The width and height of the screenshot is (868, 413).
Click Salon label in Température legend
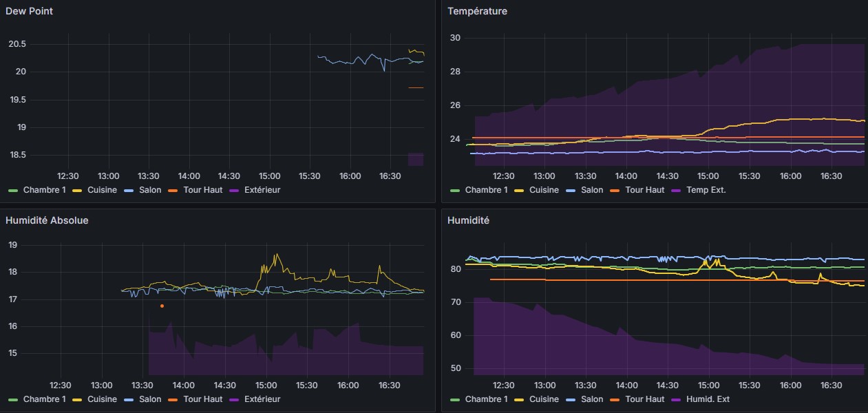coord(592,189)
